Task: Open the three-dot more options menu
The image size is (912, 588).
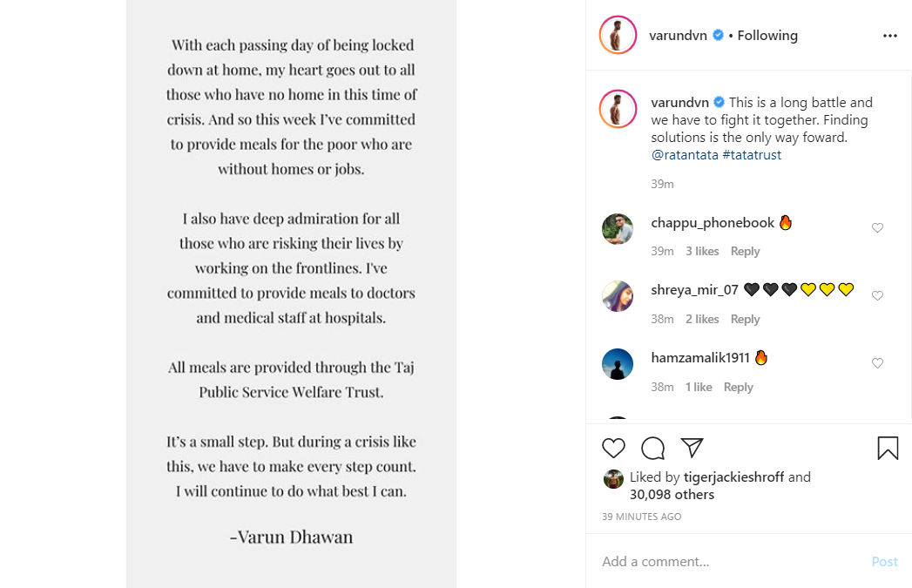Action: pos(889,36)
